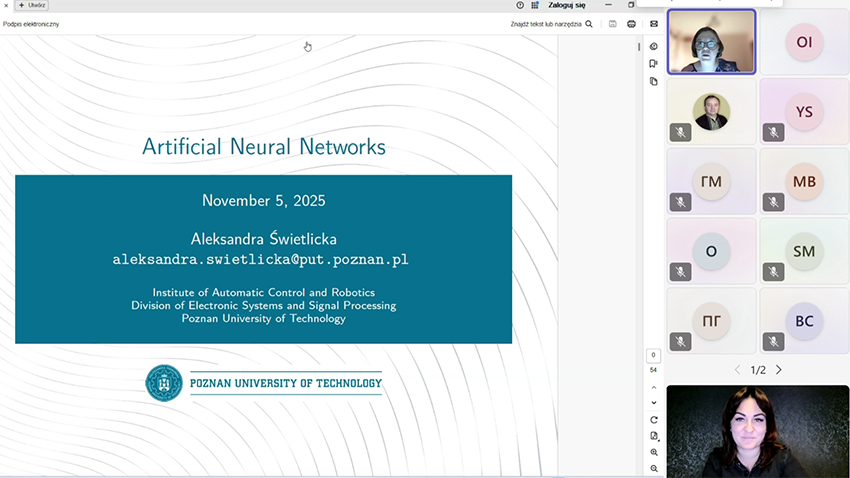Screen dimensions: 850x478
Task: Click the print icon in the toolbar
Action: click(631, 24)
